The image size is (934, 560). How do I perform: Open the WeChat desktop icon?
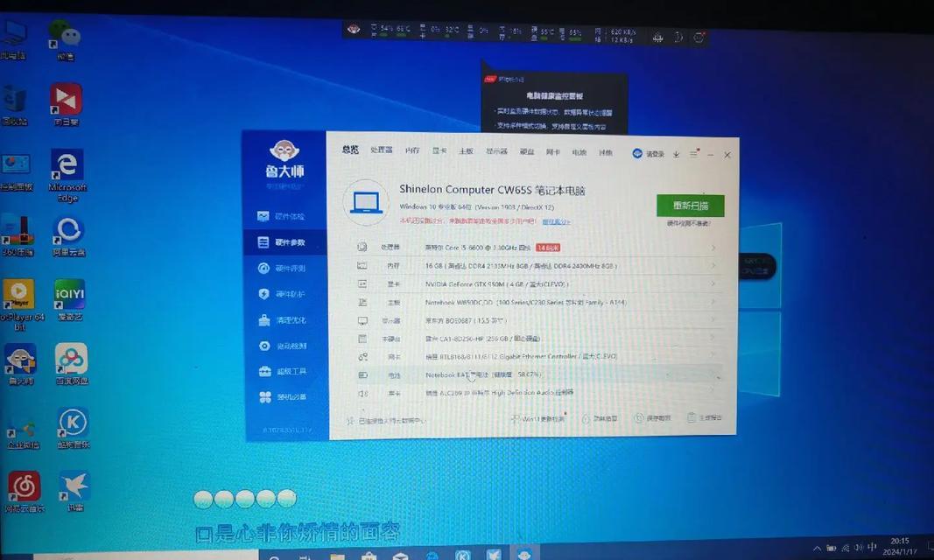pyautogui.click(x=65, y=40)
